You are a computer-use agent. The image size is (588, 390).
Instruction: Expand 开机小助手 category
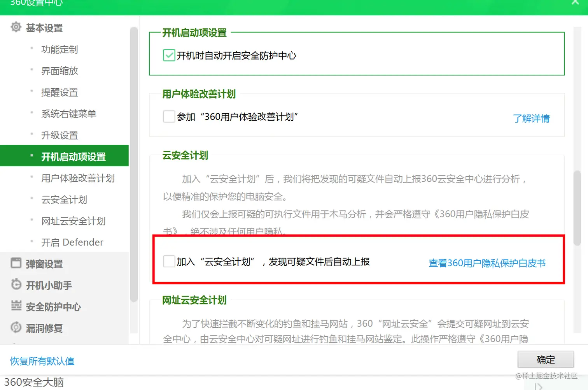49,285
